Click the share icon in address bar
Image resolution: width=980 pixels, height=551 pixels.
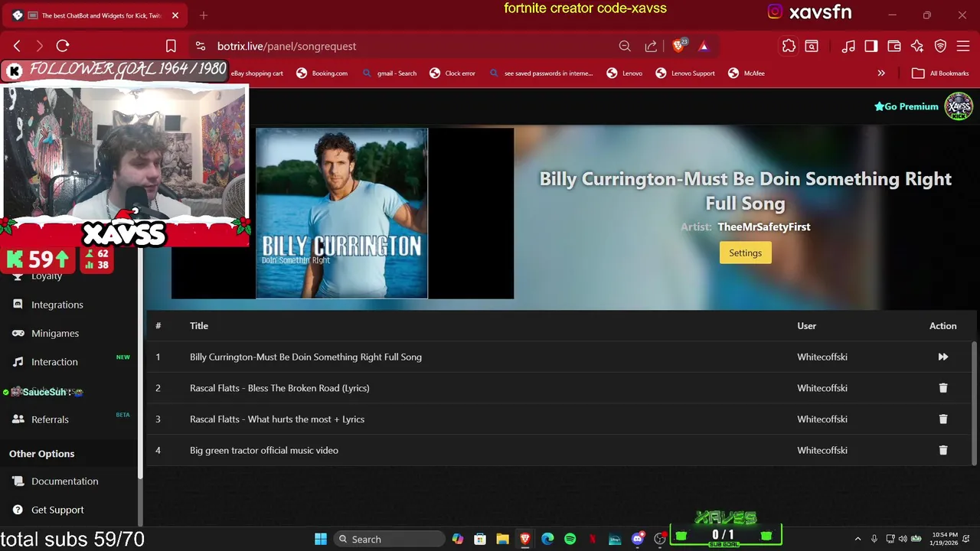click(651, 46)
